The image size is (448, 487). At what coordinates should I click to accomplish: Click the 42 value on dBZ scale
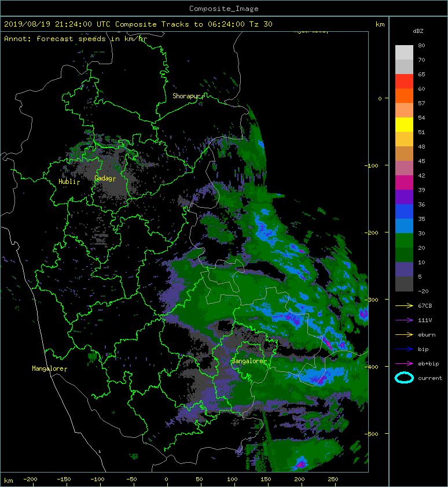(x=421, y=175)
